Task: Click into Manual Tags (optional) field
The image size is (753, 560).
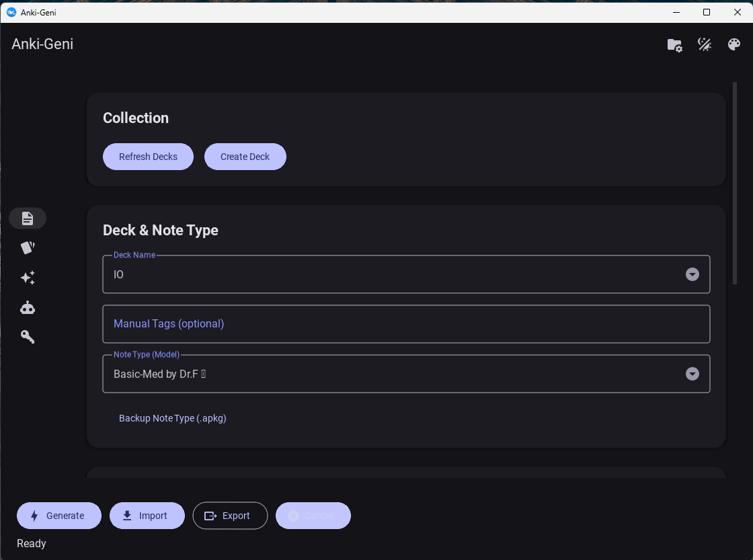Action: click(406, 324)
